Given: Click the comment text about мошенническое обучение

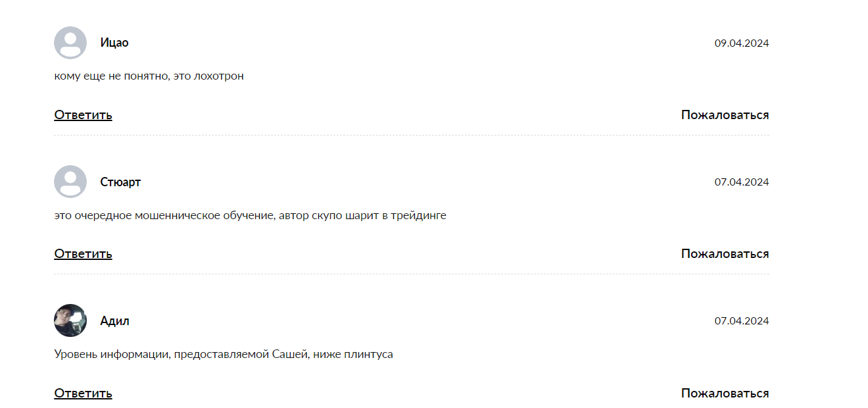Looking at the screenshot, I should click(250, 215).
